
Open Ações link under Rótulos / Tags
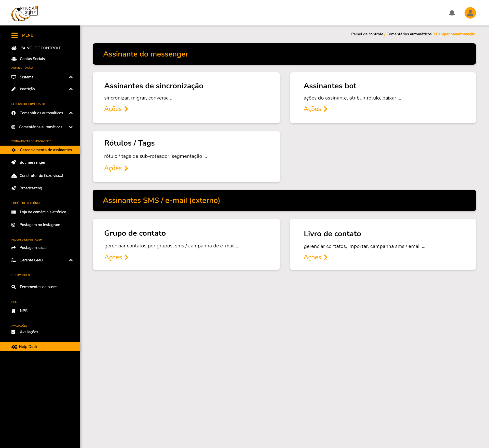tap(116, 168)
